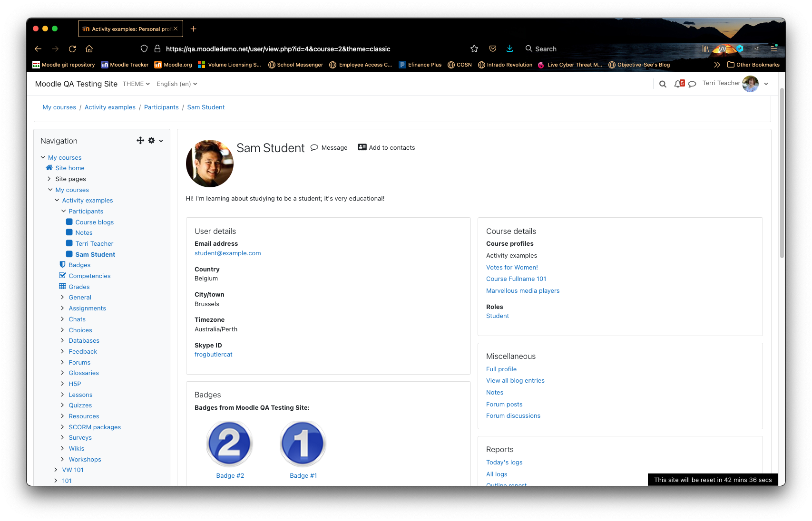
Task: Close the Activity examples browser tab
Action: (176, 29)
